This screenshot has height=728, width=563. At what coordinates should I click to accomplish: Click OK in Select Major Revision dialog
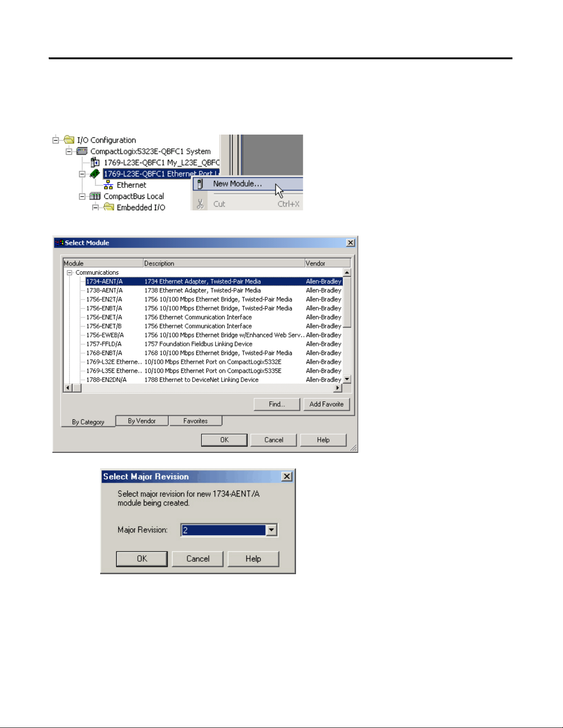pos(142,559)
